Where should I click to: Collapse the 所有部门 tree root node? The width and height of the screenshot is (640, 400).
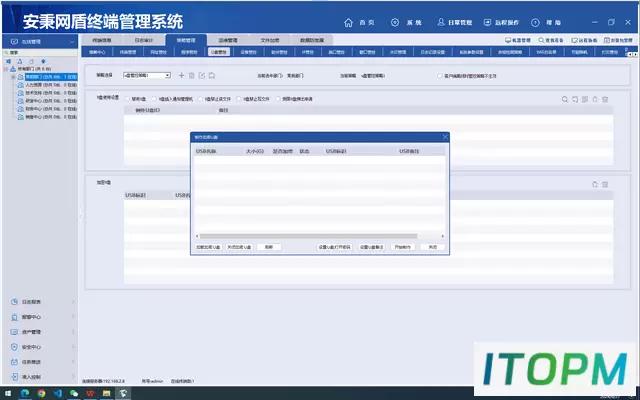(6, 69)
